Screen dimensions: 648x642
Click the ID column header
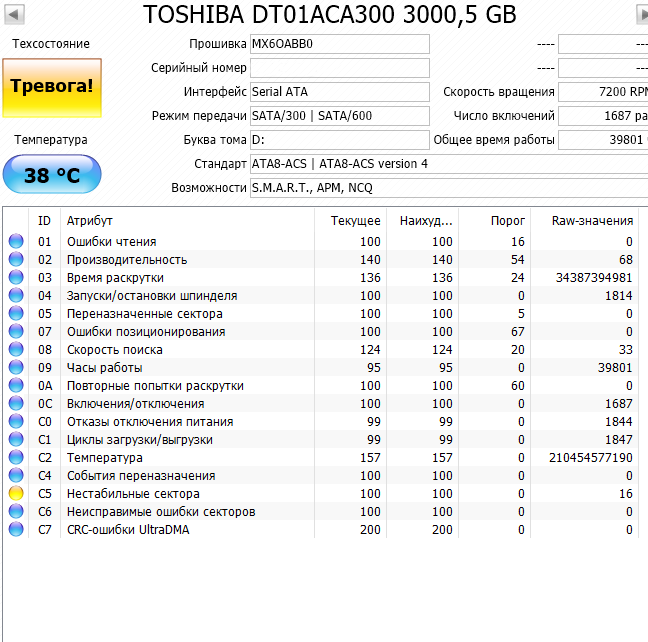(x=44, y=221)
